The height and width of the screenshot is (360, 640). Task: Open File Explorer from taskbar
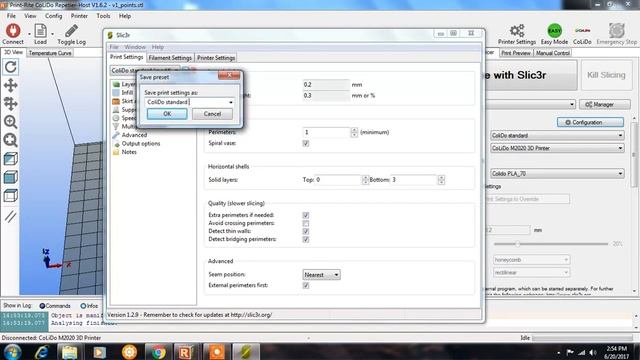[x=70, y=352]
